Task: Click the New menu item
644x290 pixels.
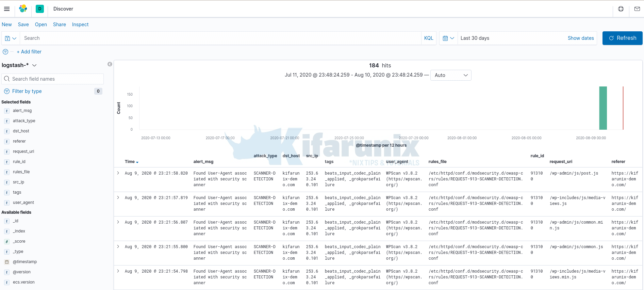Action: (x=7, y=25)
